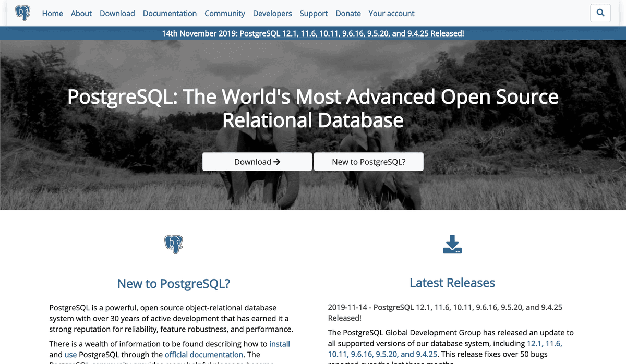This screenshot has height=364, width=626.
Task: Open Documentation in the navbar
Action: tap(170, 14)
